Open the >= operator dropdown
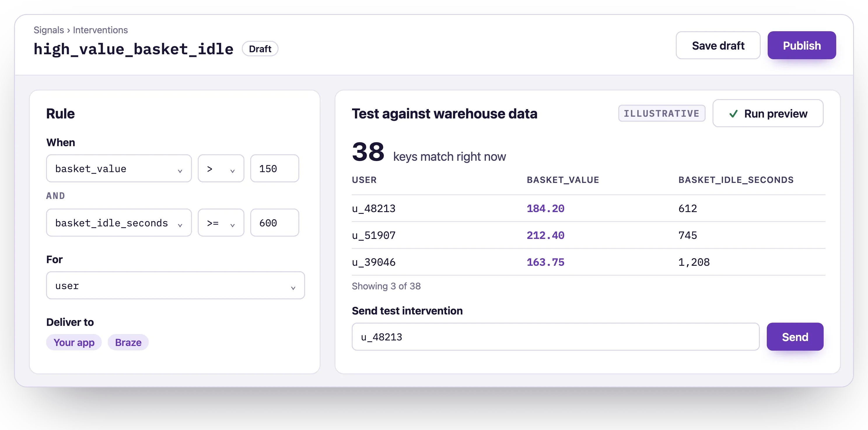The image size is (868, 430). pos(221,223)
